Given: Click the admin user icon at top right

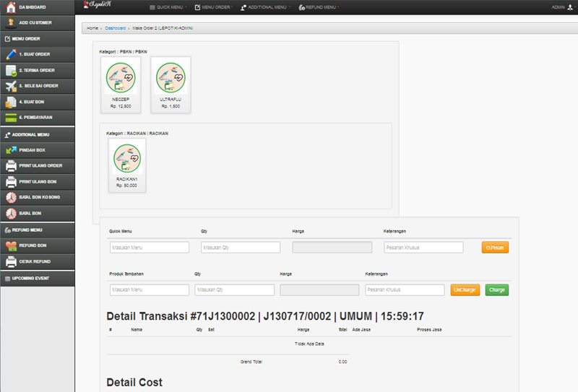Looking at the screenshot, I should 570,7.
